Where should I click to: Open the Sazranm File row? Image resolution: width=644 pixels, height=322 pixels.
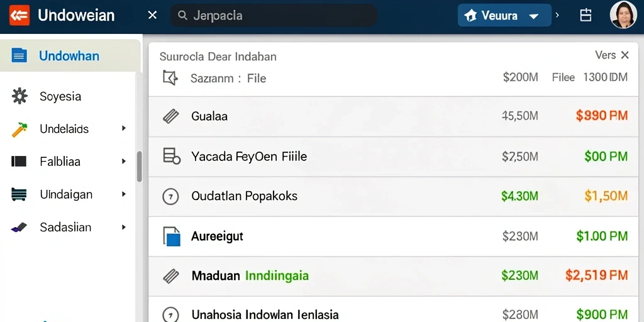click(x=394, y=77)
